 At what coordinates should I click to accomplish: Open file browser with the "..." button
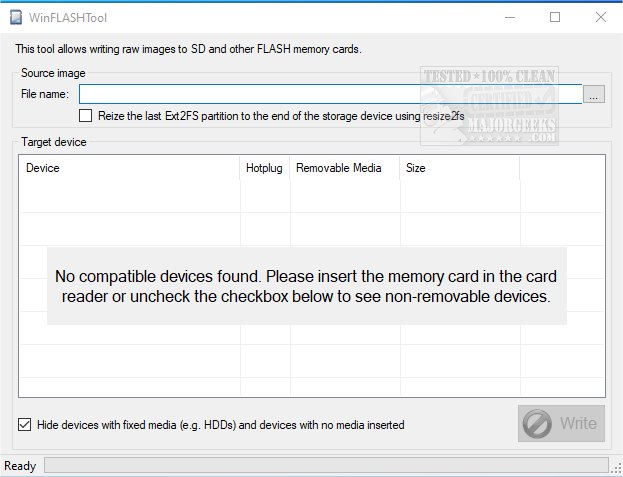(x=594, y=94)
